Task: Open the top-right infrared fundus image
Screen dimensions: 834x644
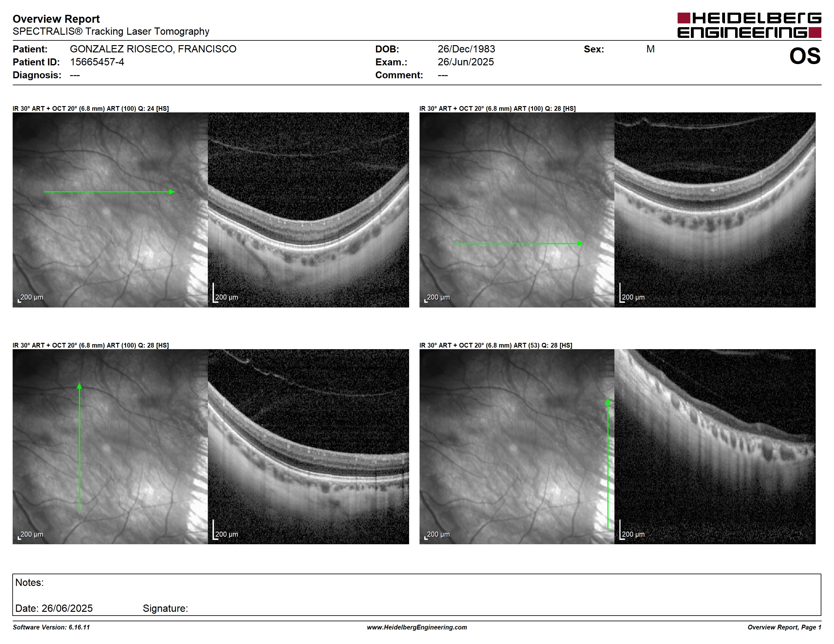Action: click(517, 210)
